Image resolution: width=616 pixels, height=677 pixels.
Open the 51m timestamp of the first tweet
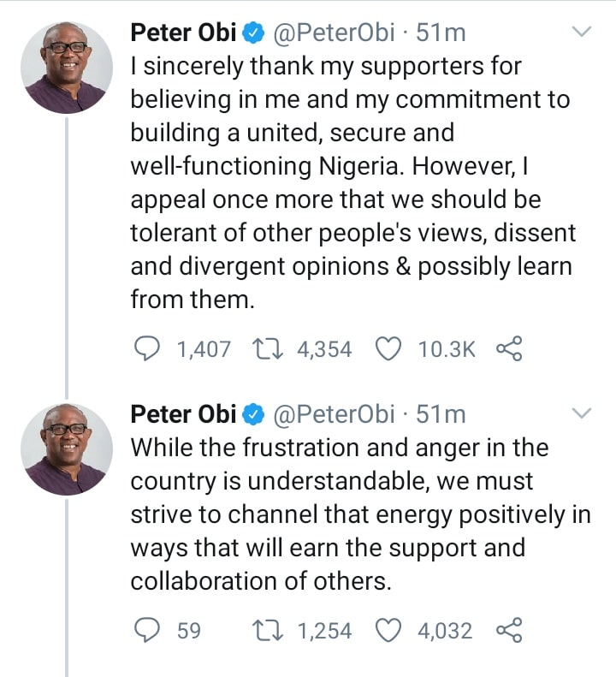point(441,33)
